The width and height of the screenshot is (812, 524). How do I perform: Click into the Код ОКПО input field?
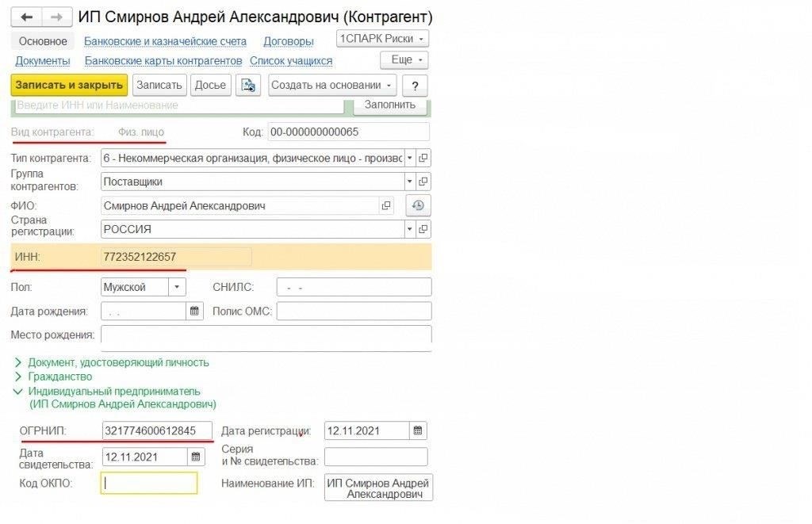(149, 483)
